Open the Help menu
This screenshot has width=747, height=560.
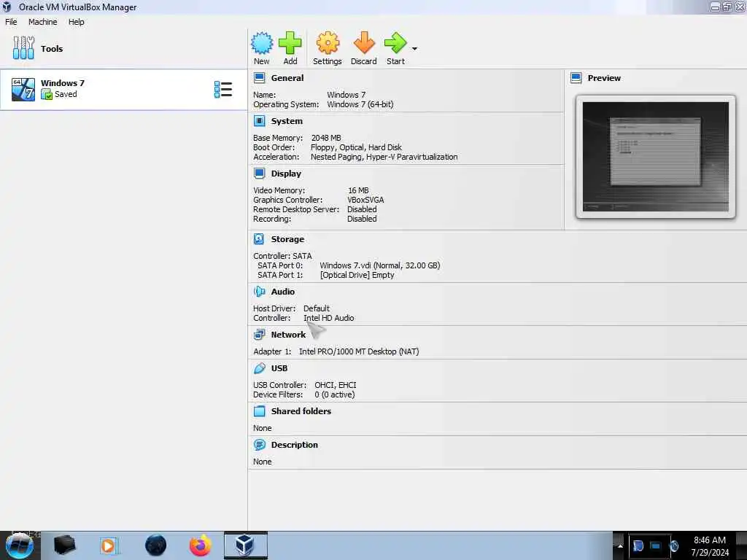tap(76, 22)
